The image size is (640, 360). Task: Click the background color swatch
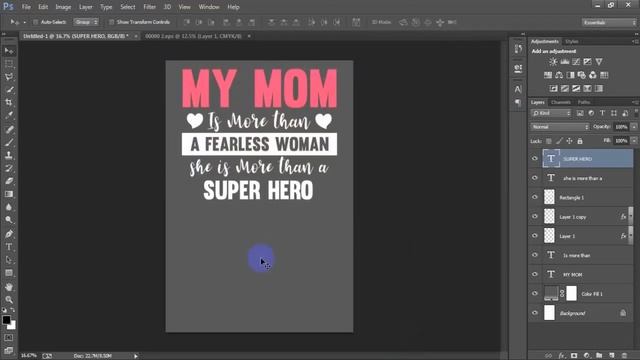13,326
